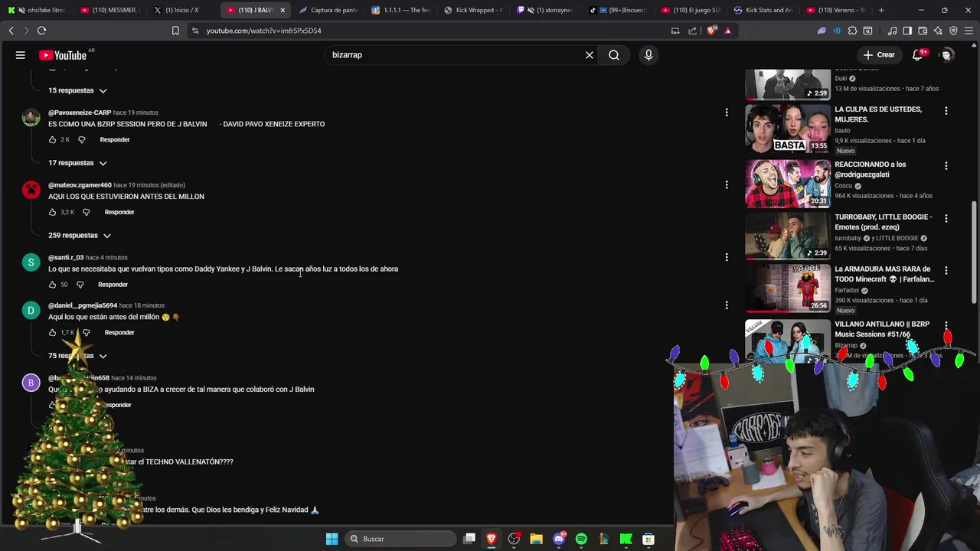Dislike the comment by @mateov.zgamer460
Viewport: 980px width, 551px height.
click(x=86, y=212)
